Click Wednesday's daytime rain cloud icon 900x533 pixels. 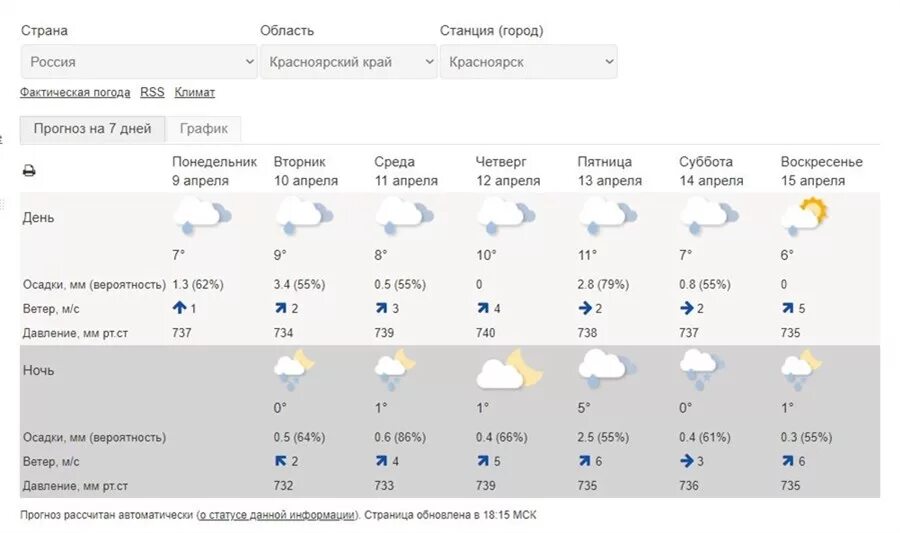click(x=405, y=216)
